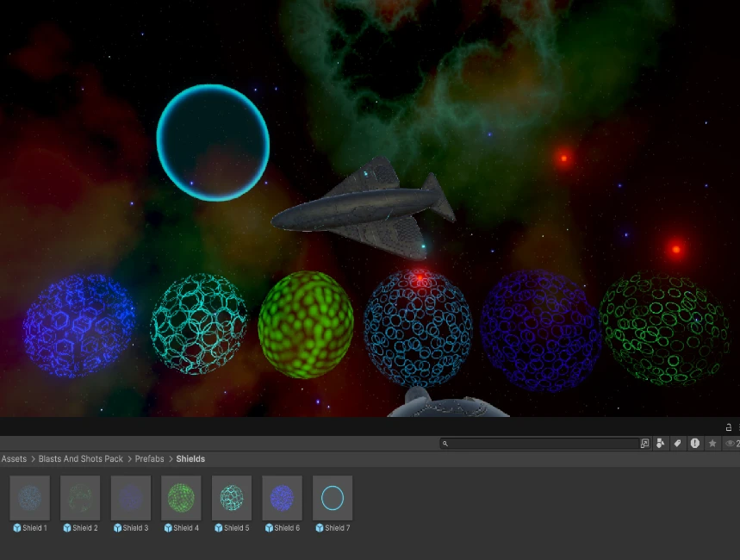Click the teal circle-mesh shield sphere

click(x=199, y=324)
